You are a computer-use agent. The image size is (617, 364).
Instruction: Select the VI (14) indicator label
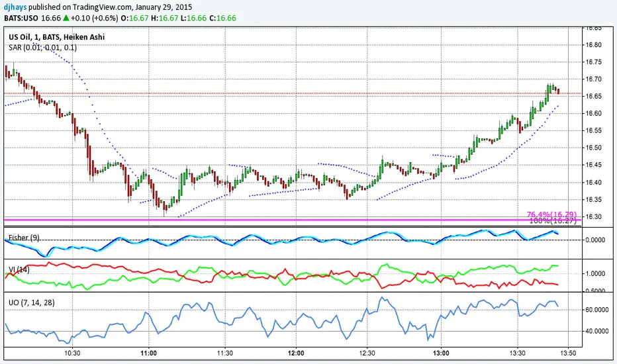pos(19,269)
